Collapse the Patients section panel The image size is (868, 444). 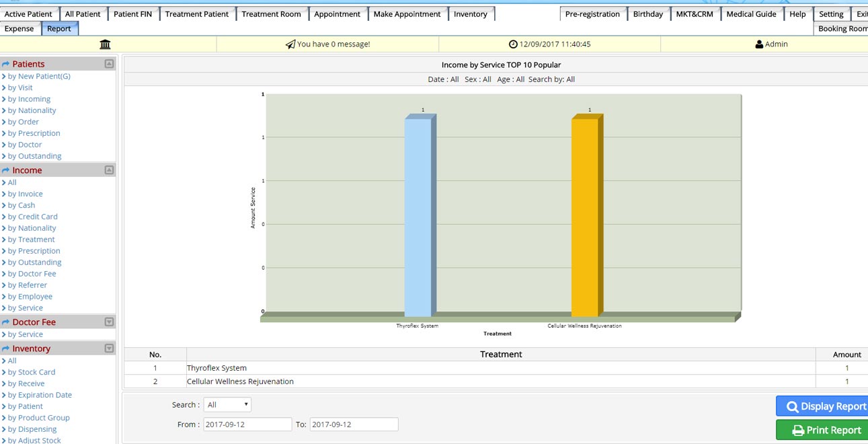coord(109,64)
